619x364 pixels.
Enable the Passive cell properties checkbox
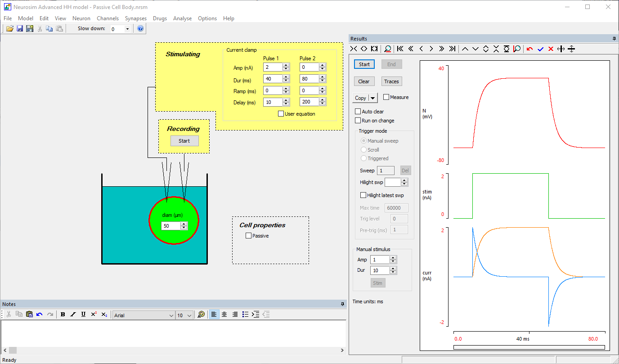tap(248, 236)
